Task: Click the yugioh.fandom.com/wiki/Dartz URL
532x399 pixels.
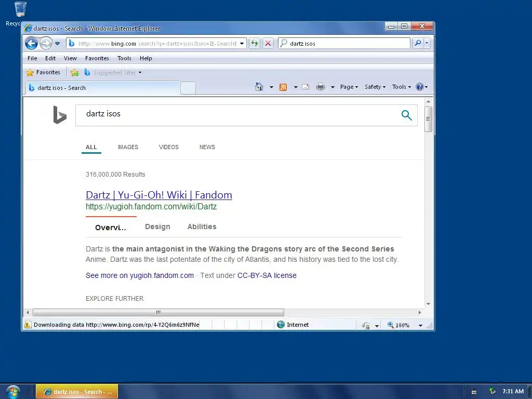Action: 151,206
